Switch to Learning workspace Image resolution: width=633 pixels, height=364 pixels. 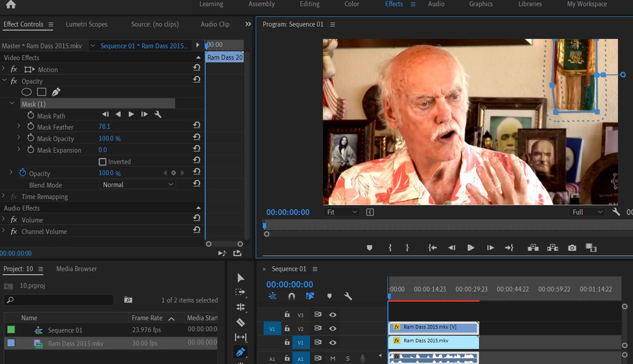211,4
